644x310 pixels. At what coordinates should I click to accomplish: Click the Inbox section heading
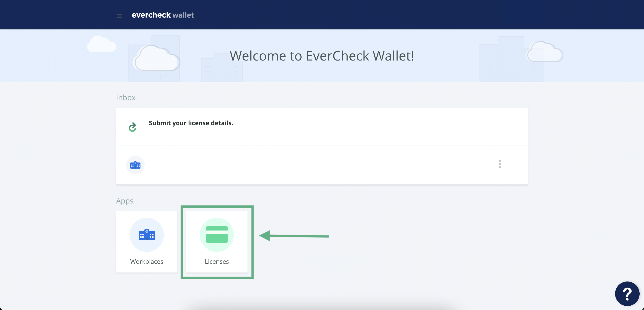(x=126, y=97)
